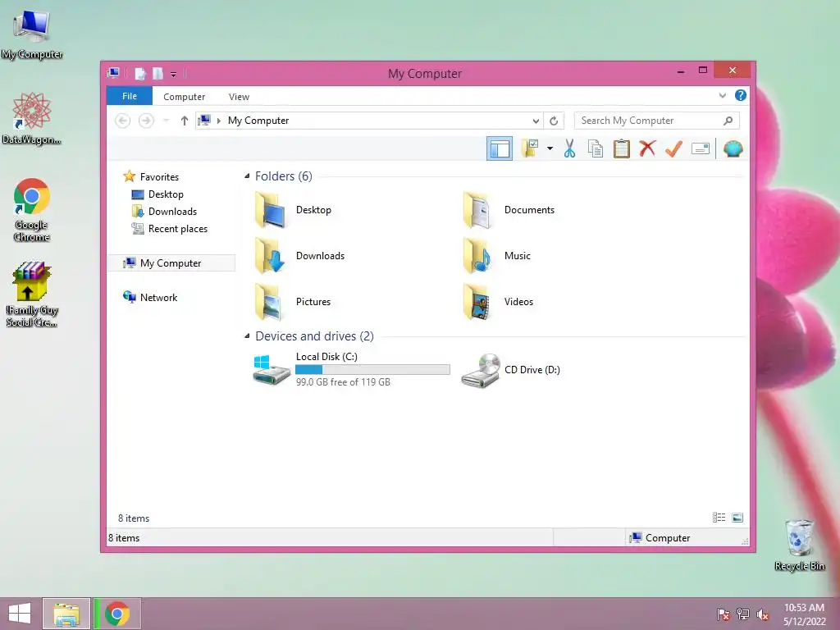This screenshot has width=840, height=630.
Task: Click the muted volume tray icon
Action: pyautogui.click(x=762, y=614)
